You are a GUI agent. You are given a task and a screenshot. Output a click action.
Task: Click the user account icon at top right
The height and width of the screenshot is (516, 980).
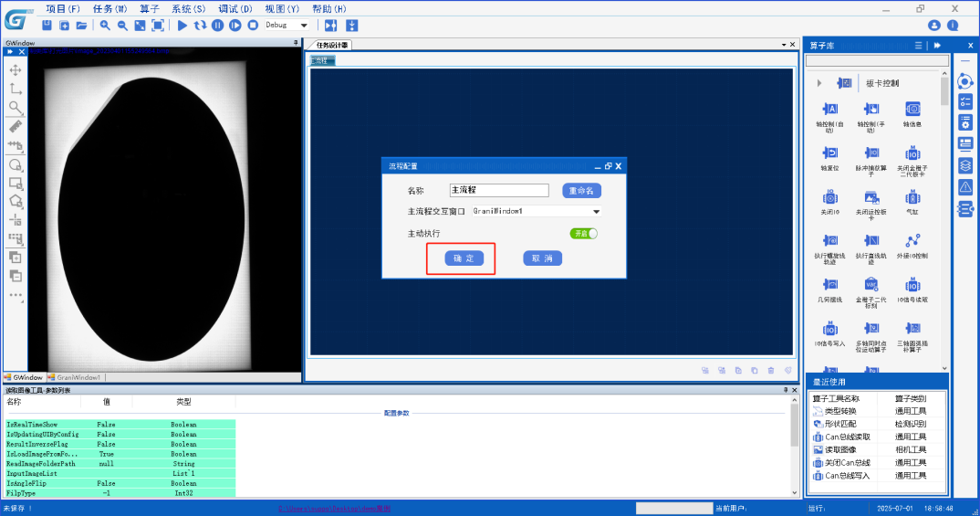coord(933,25)
